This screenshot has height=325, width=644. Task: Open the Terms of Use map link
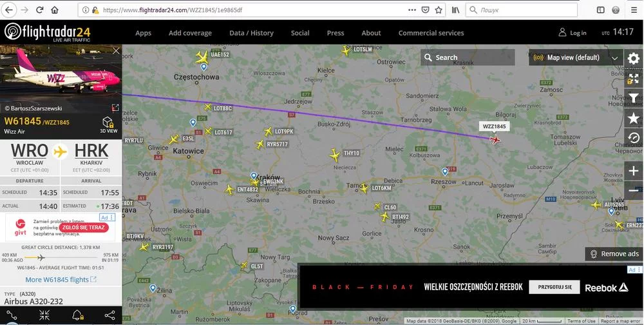tap(581, 321)
